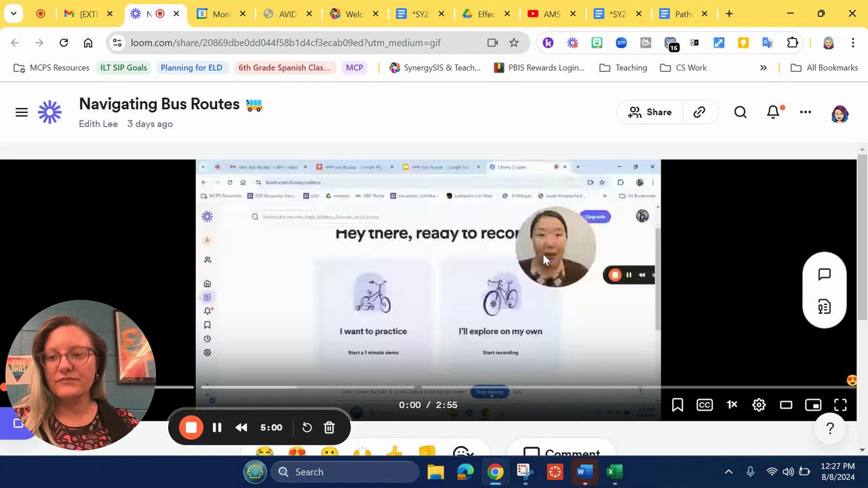Change playback speed from 1x
Viewport: 868px width, 488px height.
tap(732, 405)
